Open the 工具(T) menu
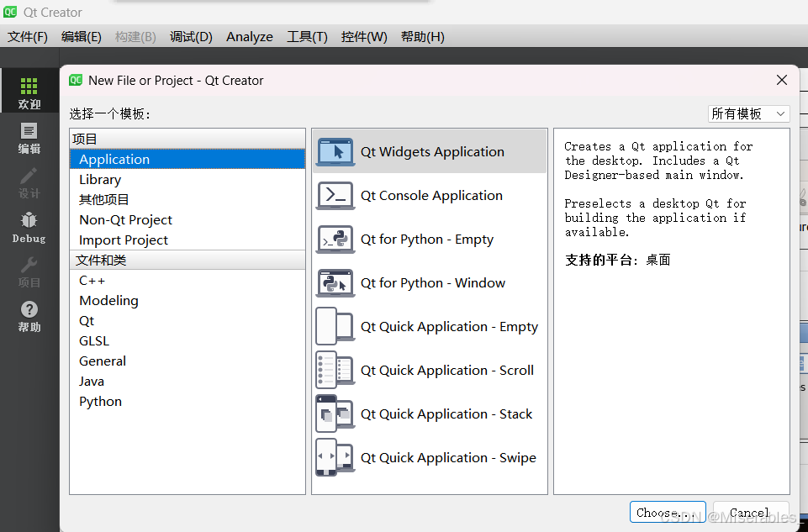The width and height of the screenshot is (808, 532). click(307, 37)
